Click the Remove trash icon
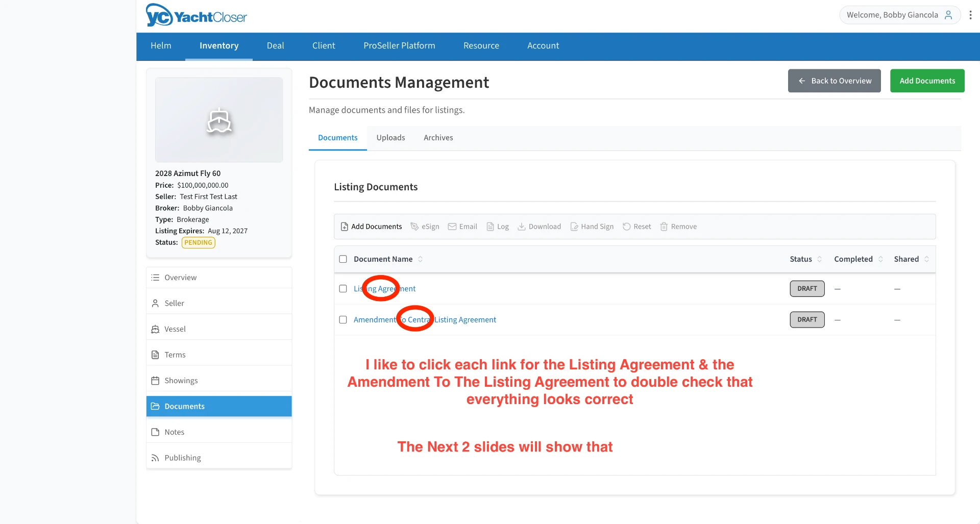Viewport: 980px width, 524px height. point(664,227)
